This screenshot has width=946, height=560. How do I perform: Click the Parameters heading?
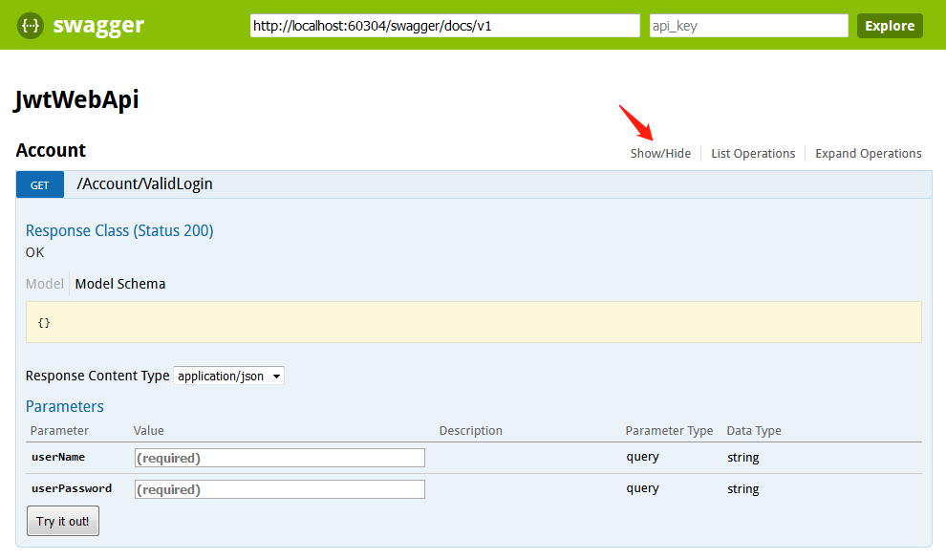65,407
